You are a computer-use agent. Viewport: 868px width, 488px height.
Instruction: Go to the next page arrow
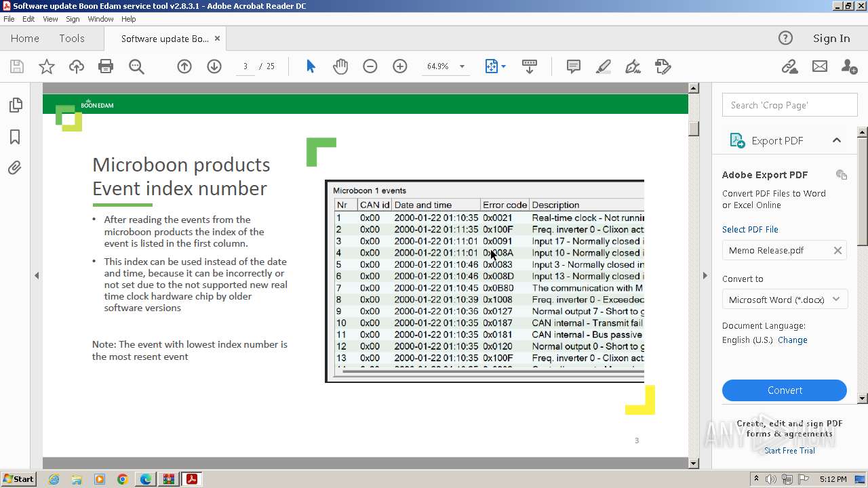click(x=214, y=66)
